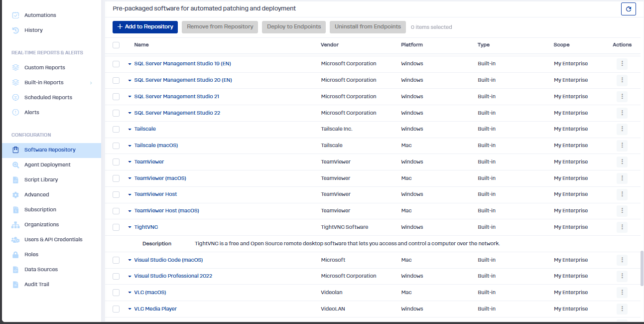Expand Visual Studio Professional 2022 details

click(130, 276)
